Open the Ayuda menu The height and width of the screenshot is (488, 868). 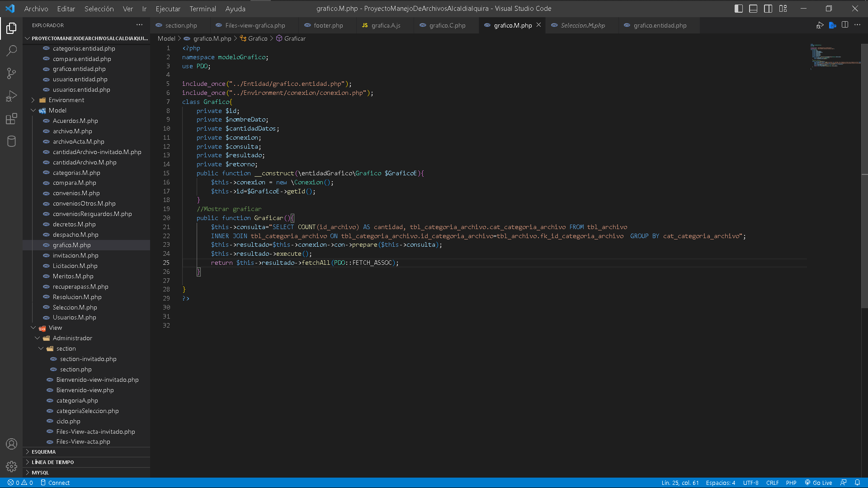pyautogui.click(x=235, y=9)
